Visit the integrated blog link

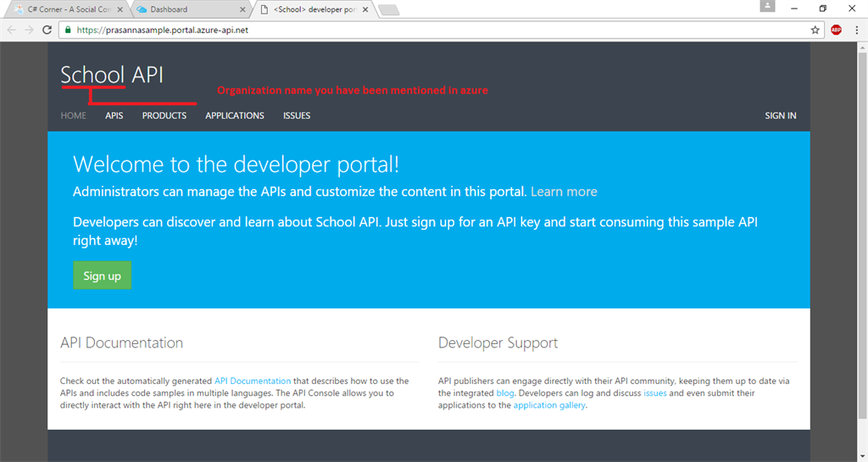coord(505,392)
